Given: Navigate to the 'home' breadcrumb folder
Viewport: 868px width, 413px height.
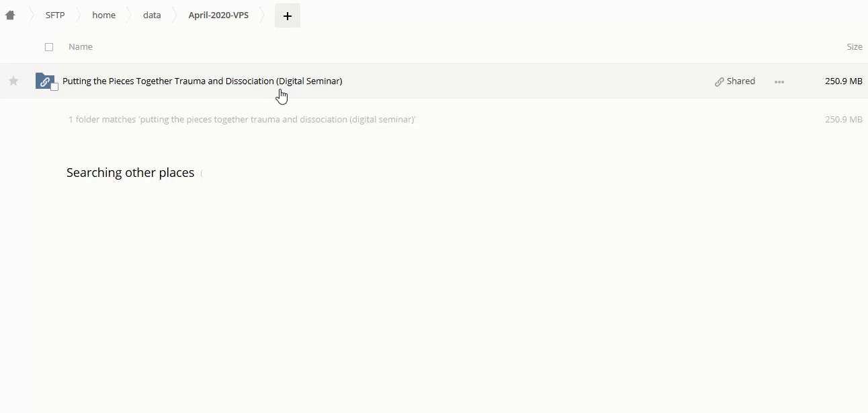Looking at the screenshot, I should [103, 15].
